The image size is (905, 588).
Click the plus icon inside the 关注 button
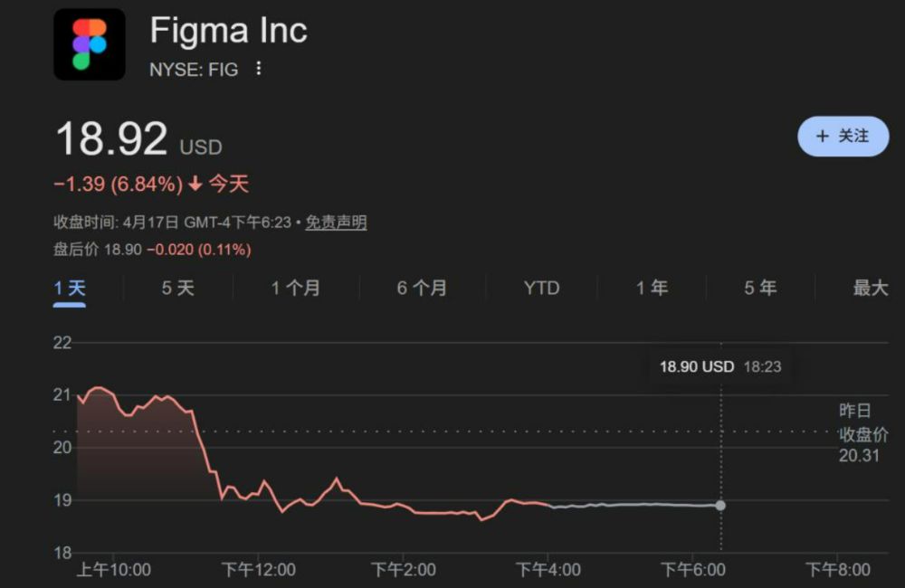(822, 137)
